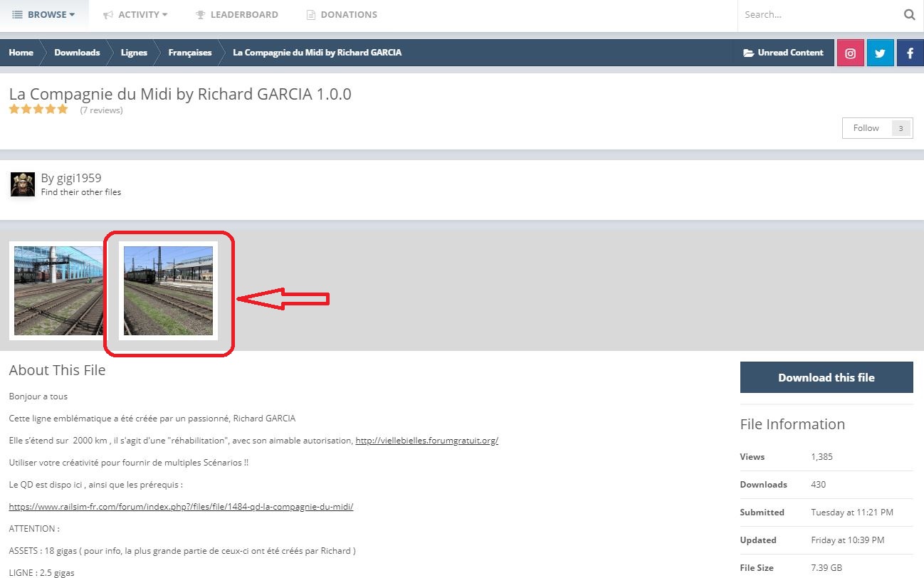Screen dimensions: 924x578
Task: Open the Instagram social link
Action: pos(850,53)
